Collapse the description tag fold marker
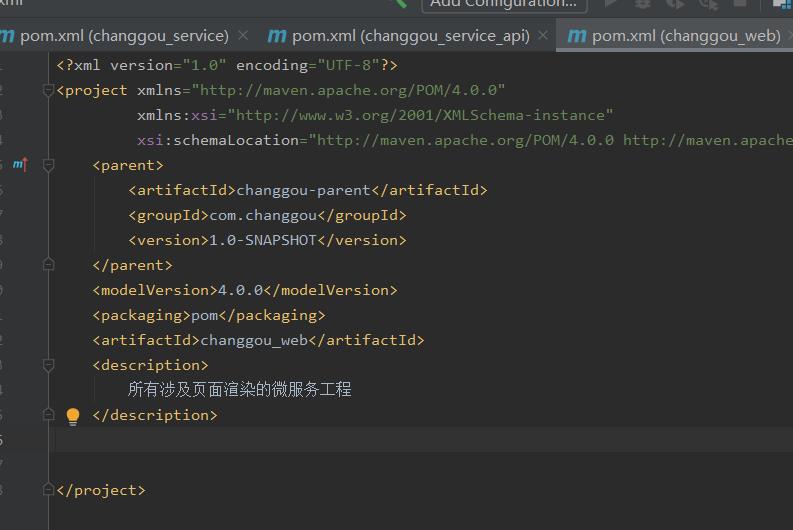Screen dimensions: 793x530 coord(49,365)
